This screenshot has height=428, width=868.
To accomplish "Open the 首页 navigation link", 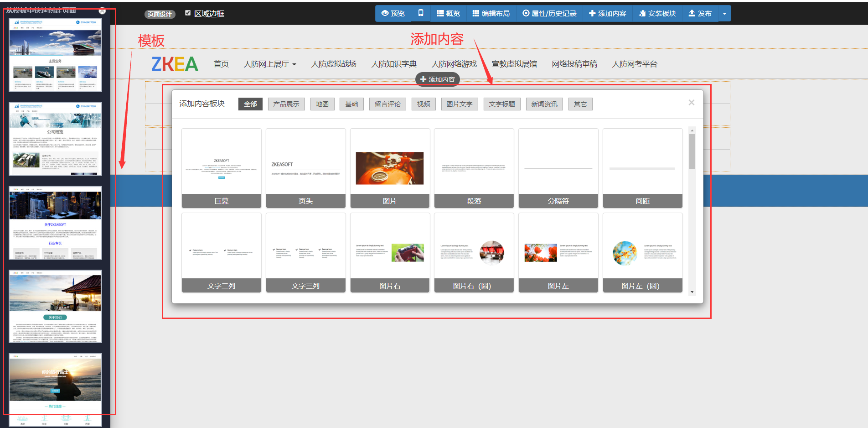I will point(221,64).
